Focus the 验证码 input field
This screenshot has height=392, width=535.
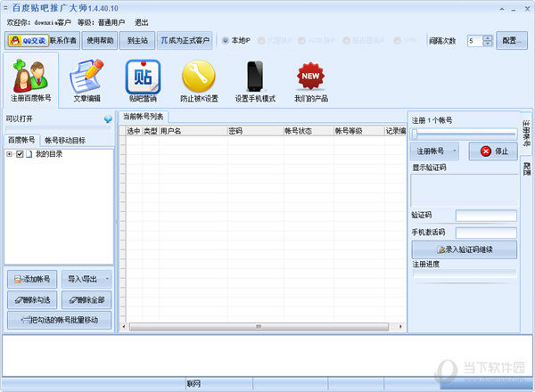(x=486, y=216)
